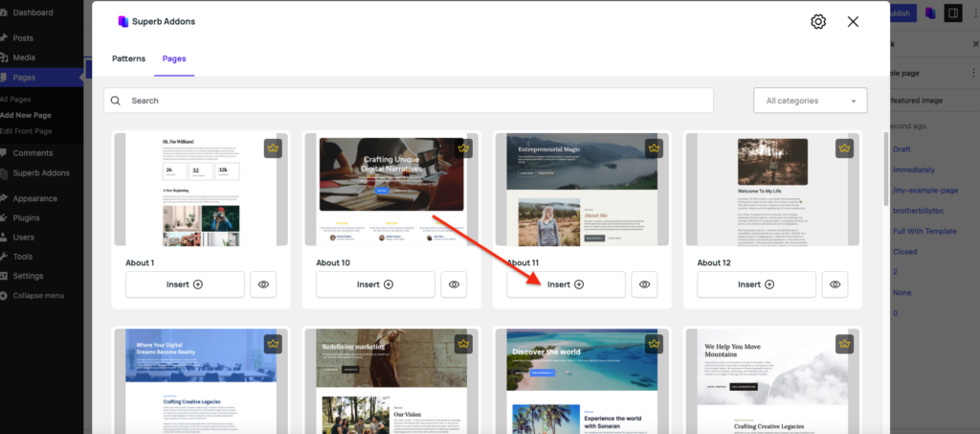Close the Superb Addons modal
The width and height of the screenshot is (980, 434).
pyautogui.click(x=853, y=22)
